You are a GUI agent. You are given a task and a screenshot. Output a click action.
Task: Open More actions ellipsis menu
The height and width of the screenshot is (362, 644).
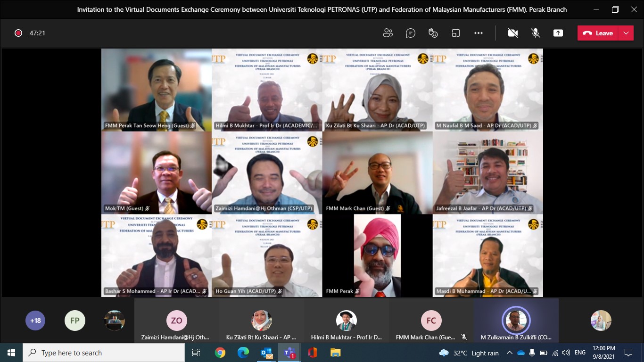[x=479, y=33]
